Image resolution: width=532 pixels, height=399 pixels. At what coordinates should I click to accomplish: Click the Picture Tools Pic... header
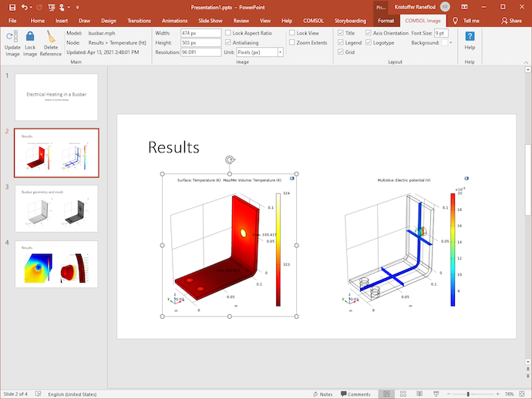click(x=381, y=7)
